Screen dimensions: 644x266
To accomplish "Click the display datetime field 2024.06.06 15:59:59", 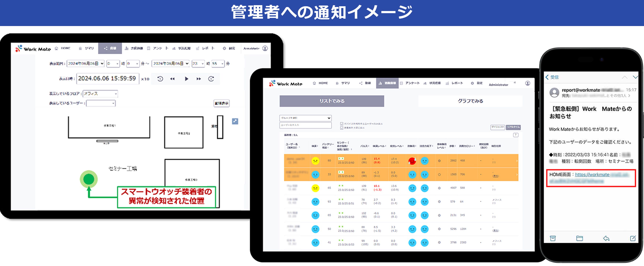I will click(x=108, y=79).
